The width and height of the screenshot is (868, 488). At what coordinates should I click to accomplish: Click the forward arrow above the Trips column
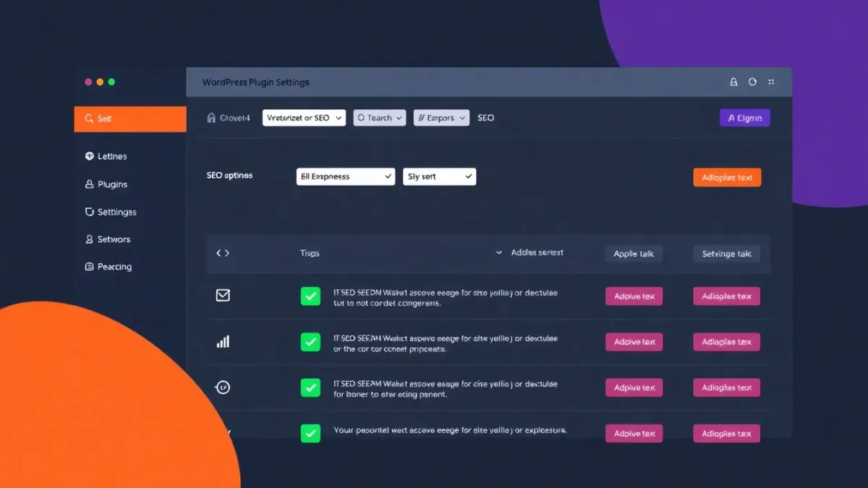coord(227,253)
